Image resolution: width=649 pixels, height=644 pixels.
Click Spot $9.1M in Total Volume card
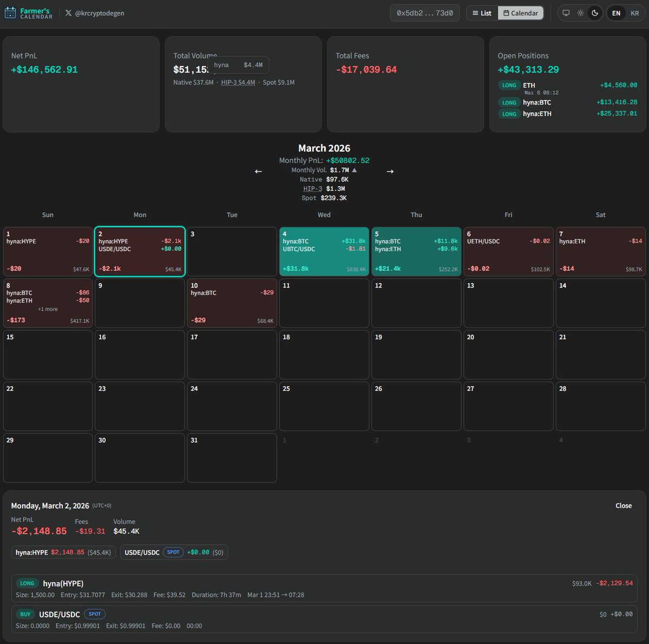(279, 82)
